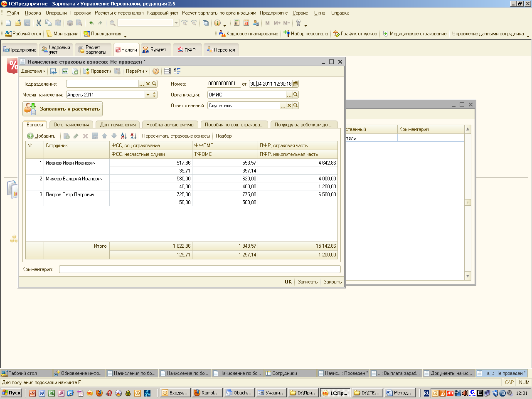This screenshot has height=399, width=532.
Task: Click the Месяц начисления spinner arrows
Action: pyautogui.click(x=154, y=95)
